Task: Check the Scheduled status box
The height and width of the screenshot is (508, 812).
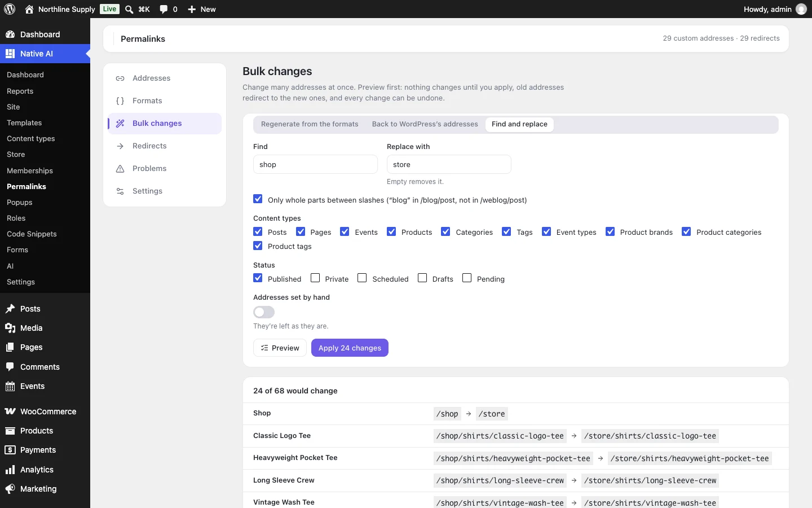Action: 362,278
